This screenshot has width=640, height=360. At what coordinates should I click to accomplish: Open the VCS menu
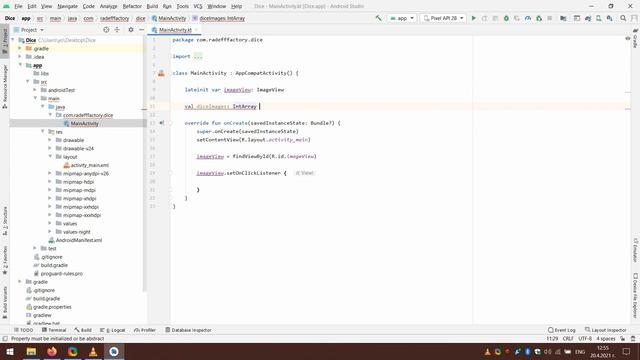198,6
